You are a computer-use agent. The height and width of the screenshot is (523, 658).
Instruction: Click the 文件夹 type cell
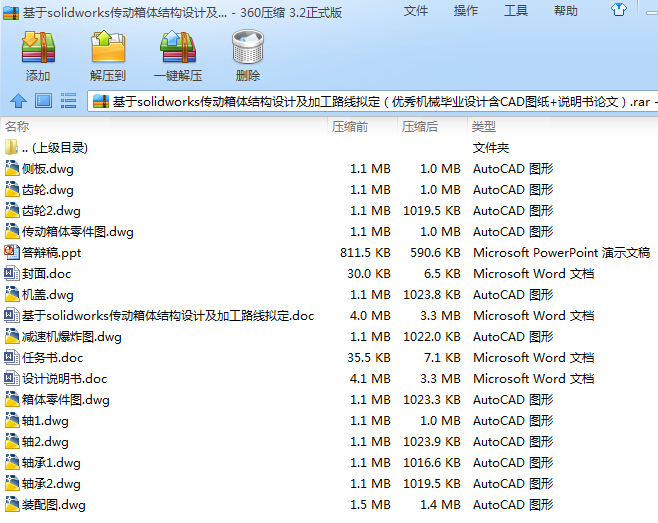coord(491,148)
